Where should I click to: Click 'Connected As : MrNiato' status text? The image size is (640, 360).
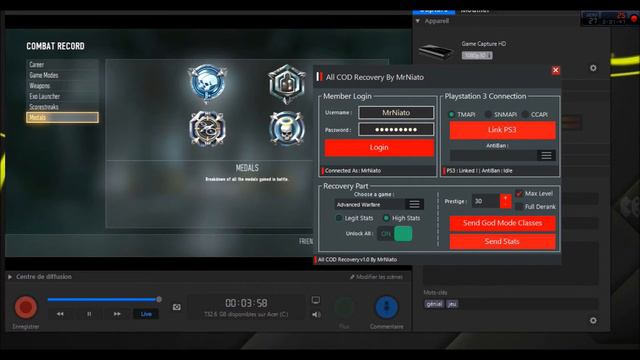(x=353, y=171)
